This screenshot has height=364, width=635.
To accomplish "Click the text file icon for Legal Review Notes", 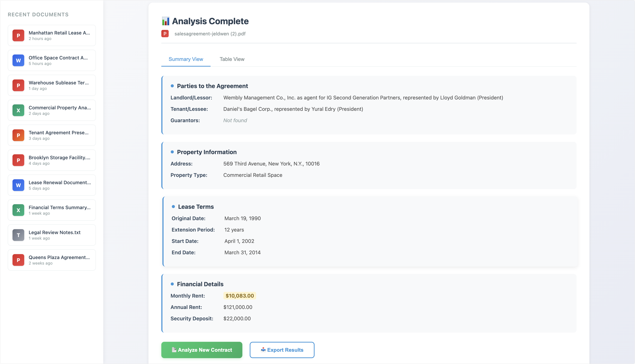I will 18,235.
